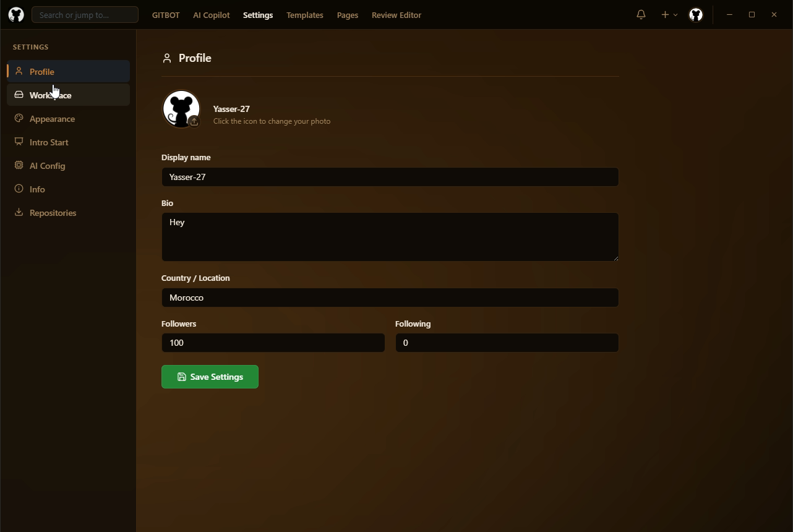This screenshot has width=793, height=532.
Task: Open the AI Copilot page
Action: 211,14
